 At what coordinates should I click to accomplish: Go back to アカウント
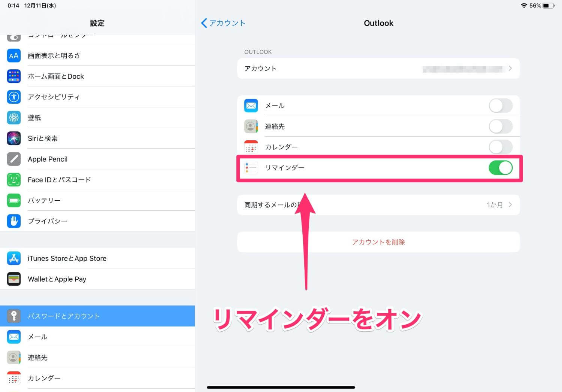point(223,23)
